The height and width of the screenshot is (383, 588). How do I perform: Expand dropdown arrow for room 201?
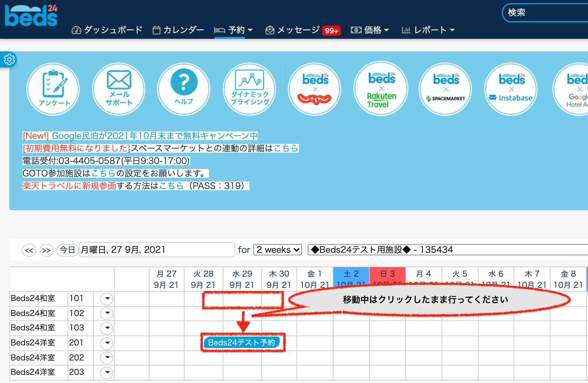pyautogui.click(x=107, y=343)
